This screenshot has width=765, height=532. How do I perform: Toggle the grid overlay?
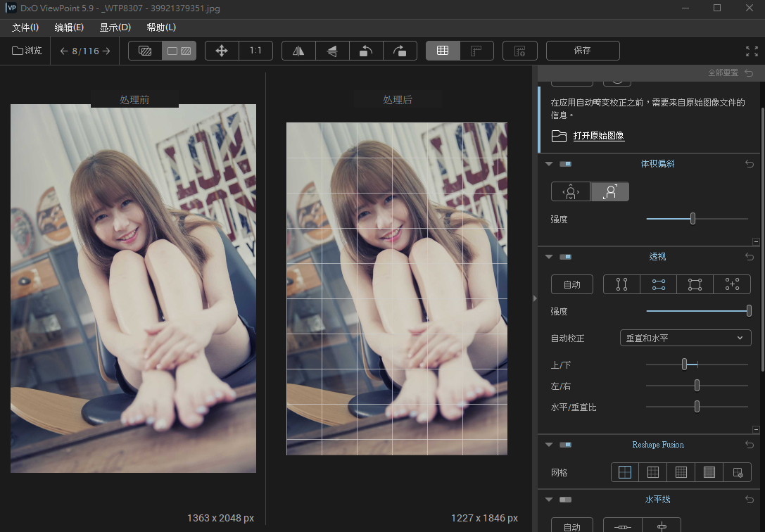[x=443, y=51]
